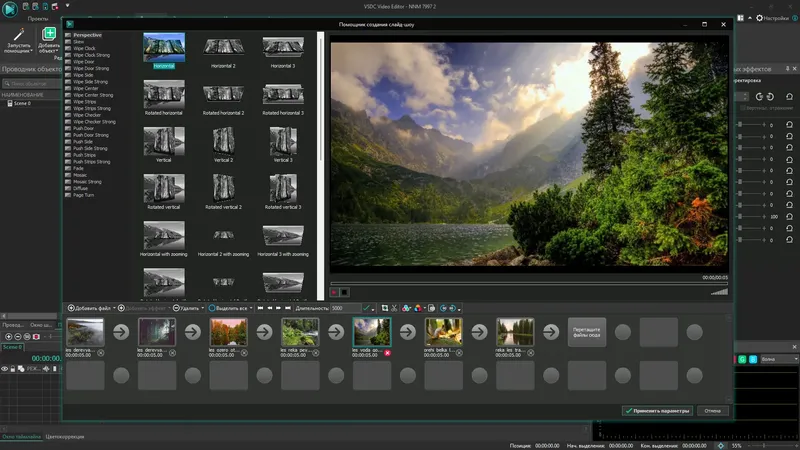Click the green checkmark next to duration field

coord(364,308)
